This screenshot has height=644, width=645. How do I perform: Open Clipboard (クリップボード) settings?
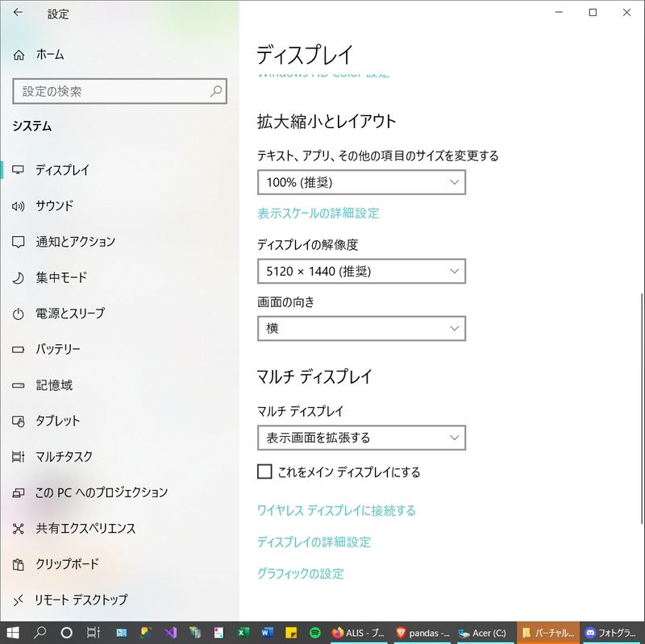click(x=67, y=564)
